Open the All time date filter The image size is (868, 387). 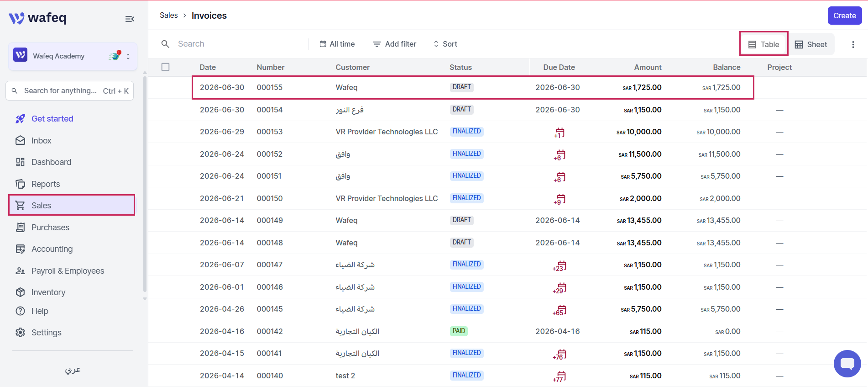point(337,44)
